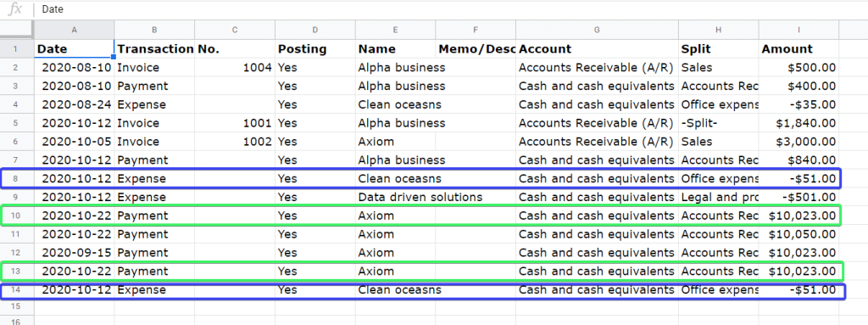Click the Posting header cell

(315, 49)
